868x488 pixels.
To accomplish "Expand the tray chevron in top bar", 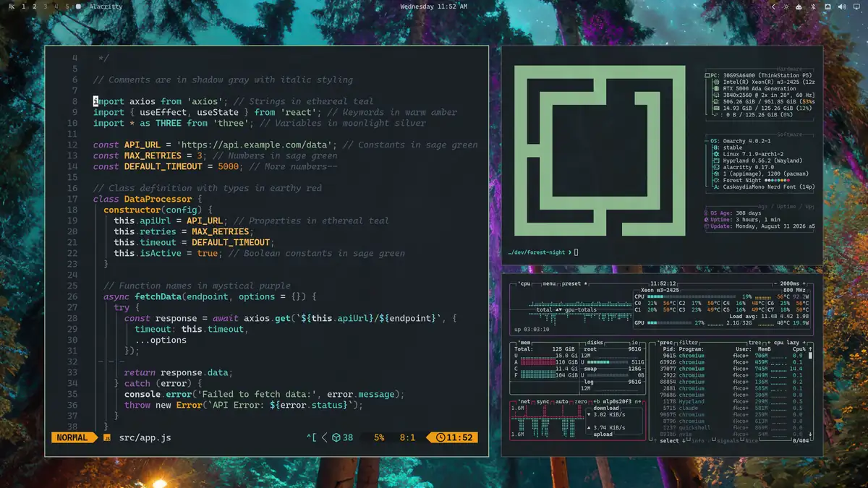I will tap(773, 7).
